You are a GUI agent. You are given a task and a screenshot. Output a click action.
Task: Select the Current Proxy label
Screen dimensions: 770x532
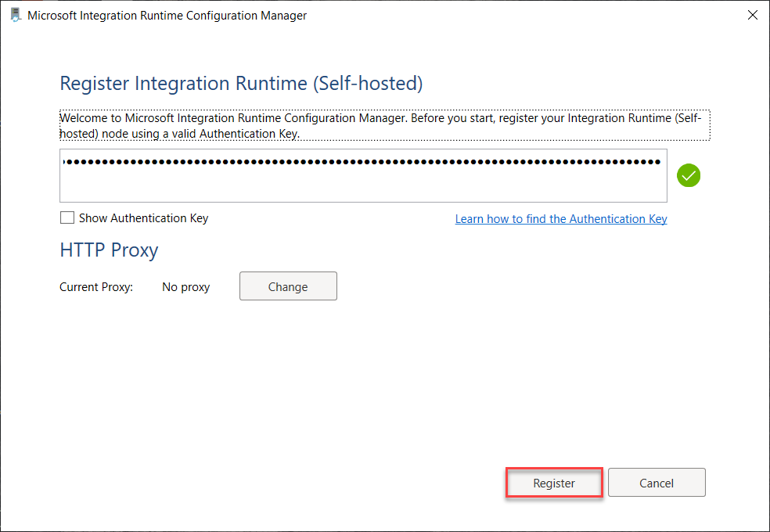(95, 286)
